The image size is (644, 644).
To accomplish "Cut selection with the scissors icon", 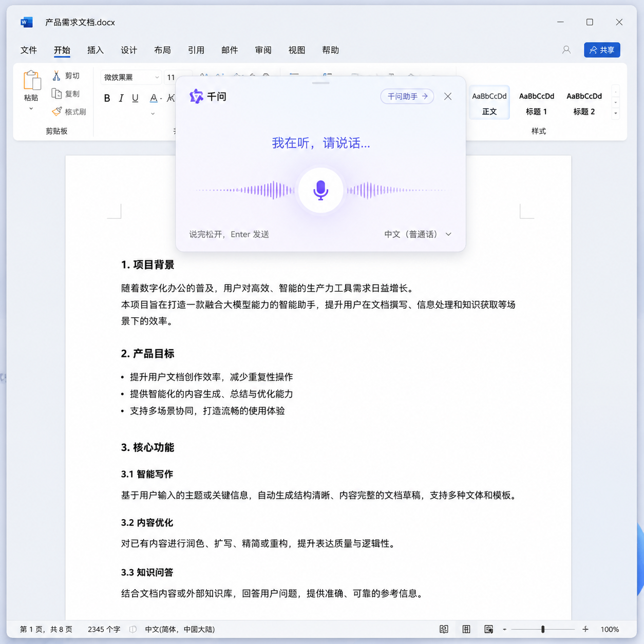I will (56, 75).
